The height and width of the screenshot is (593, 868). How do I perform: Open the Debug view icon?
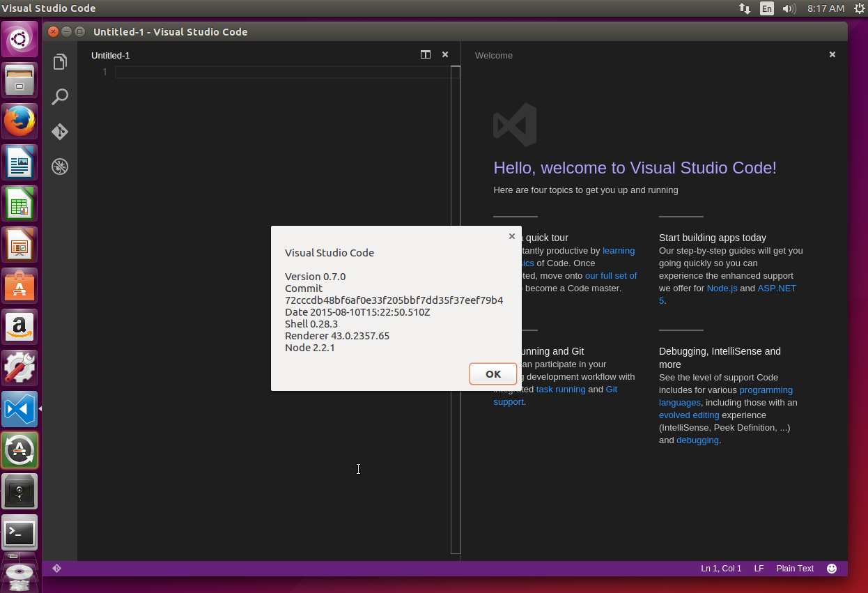pos(60,167)
